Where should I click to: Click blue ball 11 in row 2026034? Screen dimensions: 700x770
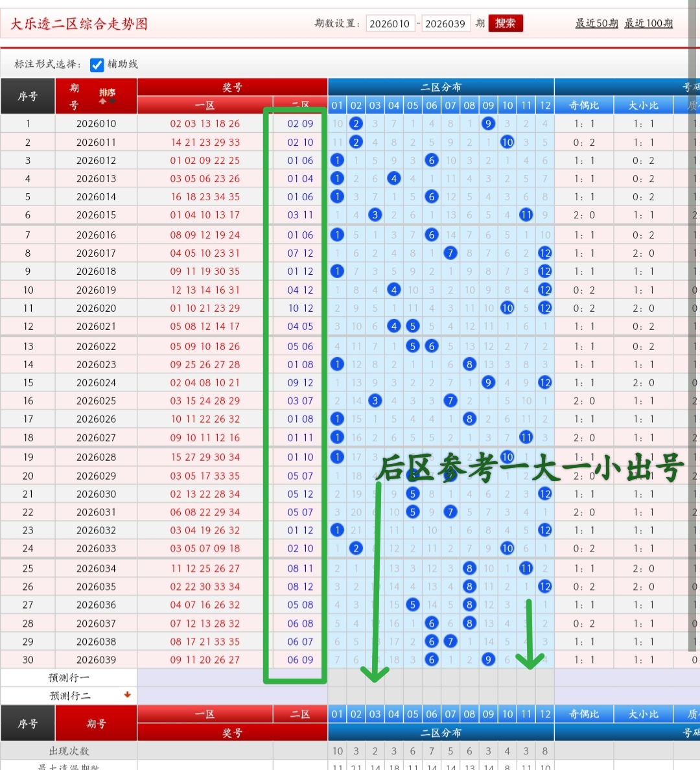click(526, 568)
